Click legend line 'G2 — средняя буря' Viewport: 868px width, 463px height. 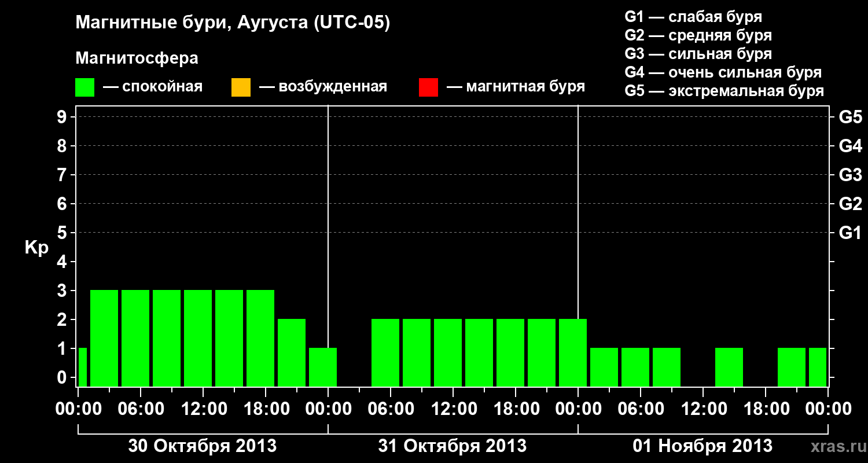[x=698, y=35]
